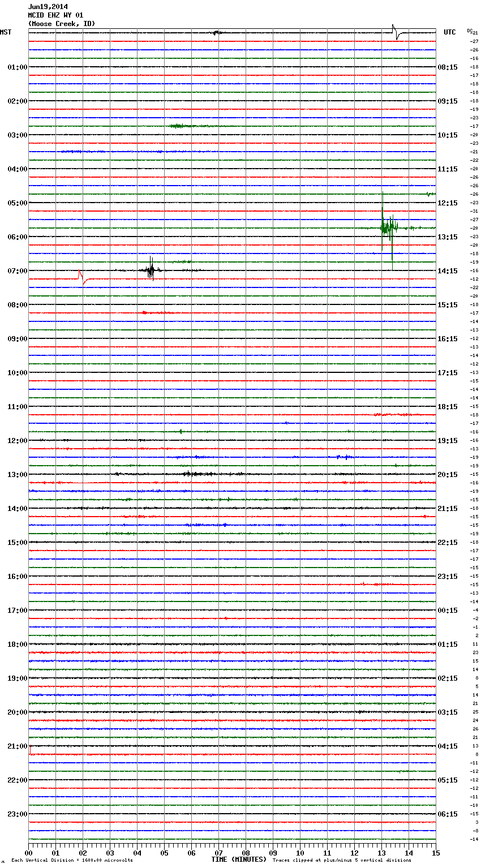Select the bottom axis minute tick label 05

pos(164,853)
